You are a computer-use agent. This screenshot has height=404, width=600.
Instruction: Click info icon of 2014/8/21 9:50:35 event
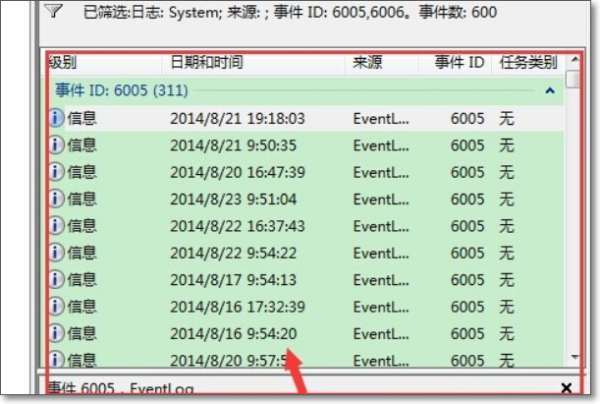[57, 145]
